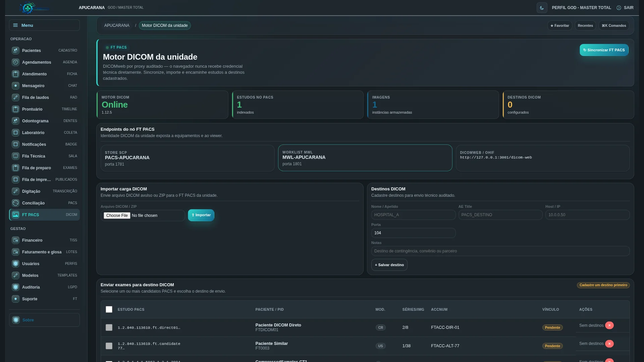This screenshot has height=362, width=644.
Task: Check the select-all studies checkbox
Action: pos(109,309)
